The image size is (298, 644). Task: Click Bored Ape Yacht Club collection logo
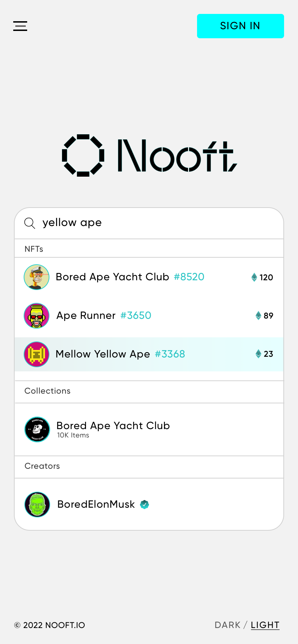click(x=37, y=429)
